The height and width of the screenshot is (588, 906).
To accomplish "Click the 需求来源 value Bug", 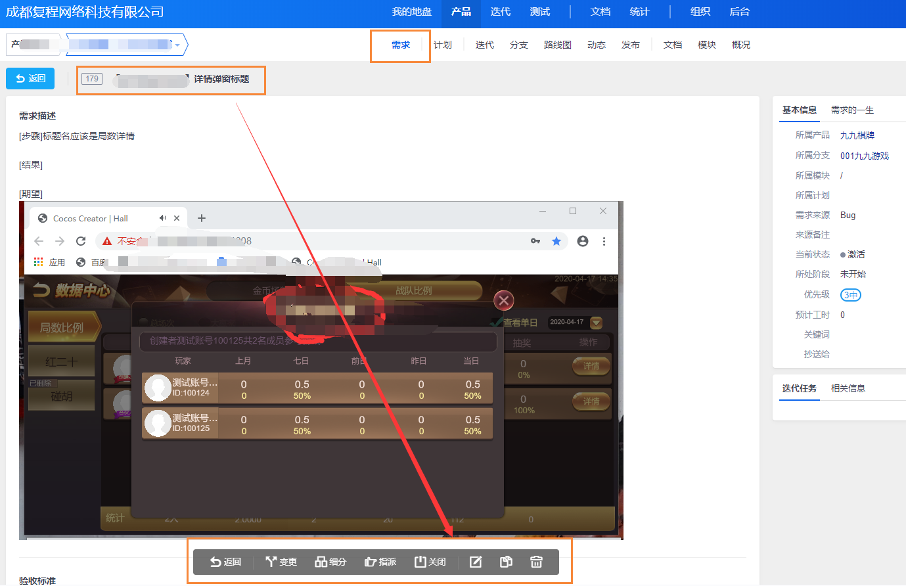I will point(848,215).
